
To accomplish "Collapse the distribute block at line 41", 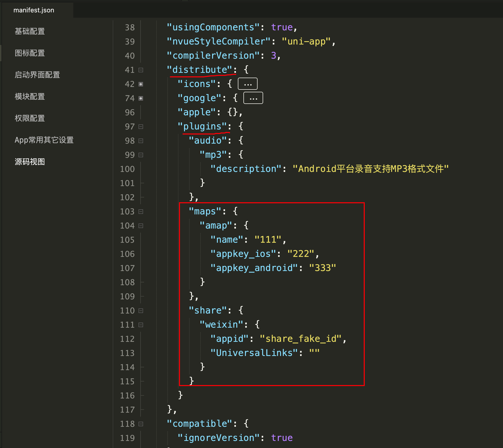I will [x=141, y=70].
